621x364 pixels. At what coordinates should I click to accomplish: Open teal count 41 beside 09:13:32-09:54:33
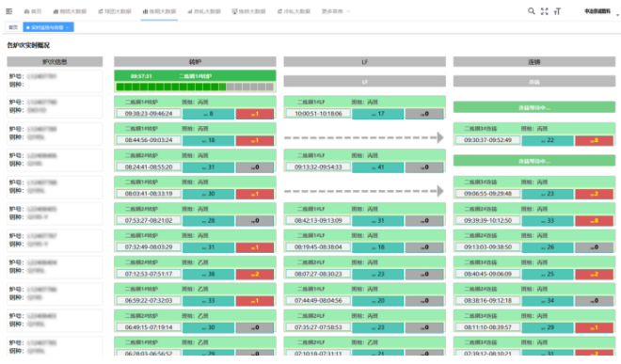pyautogui.click(x=378, y=167)
